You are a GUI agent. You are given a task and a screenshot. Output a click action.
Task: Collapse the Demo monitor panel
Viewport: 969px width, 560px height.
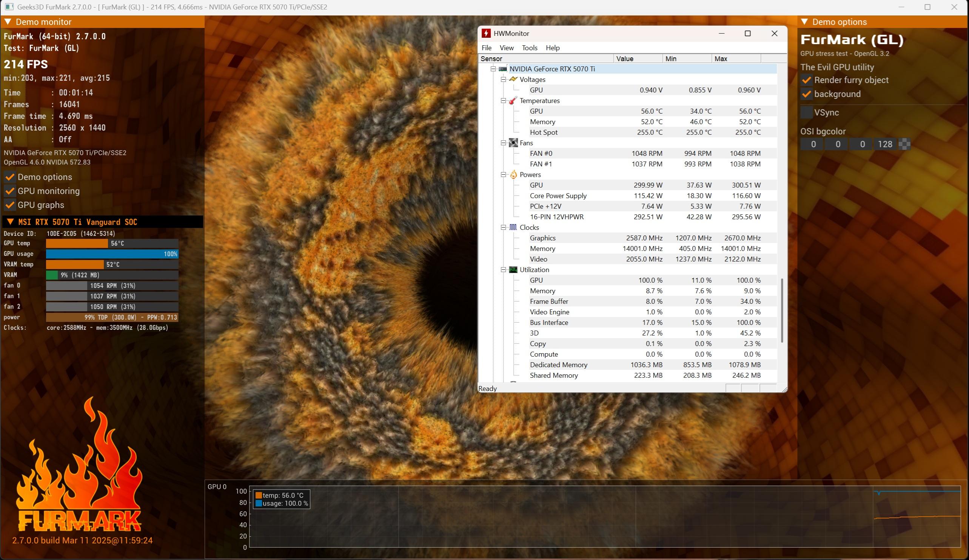8,22
